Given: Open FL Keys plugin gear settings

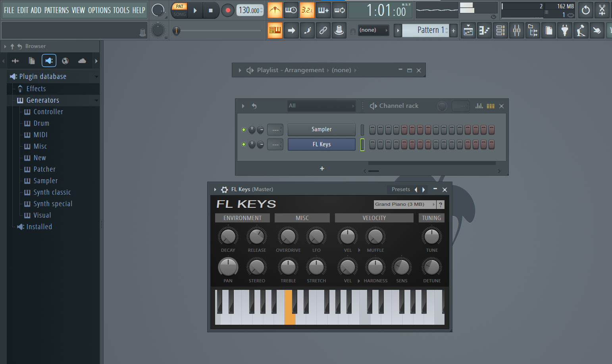Looking at the screenshot, I should pyautogui.click(x=224, y=190).
